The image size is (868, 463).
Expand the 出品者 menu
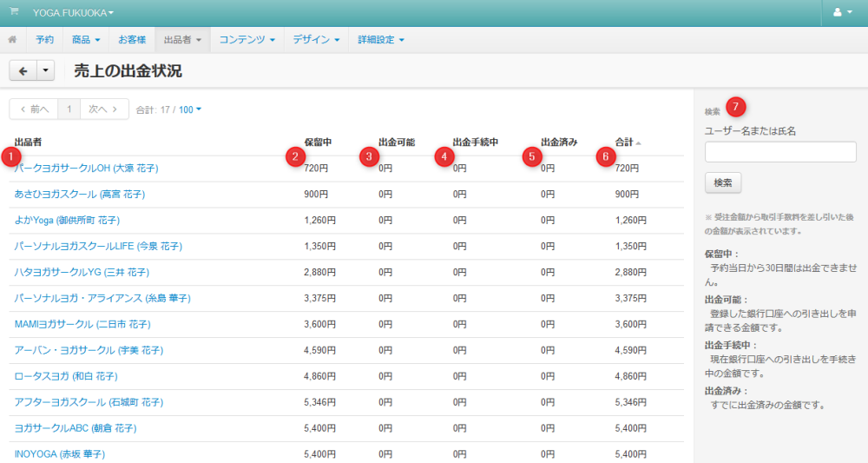point(182,40)
